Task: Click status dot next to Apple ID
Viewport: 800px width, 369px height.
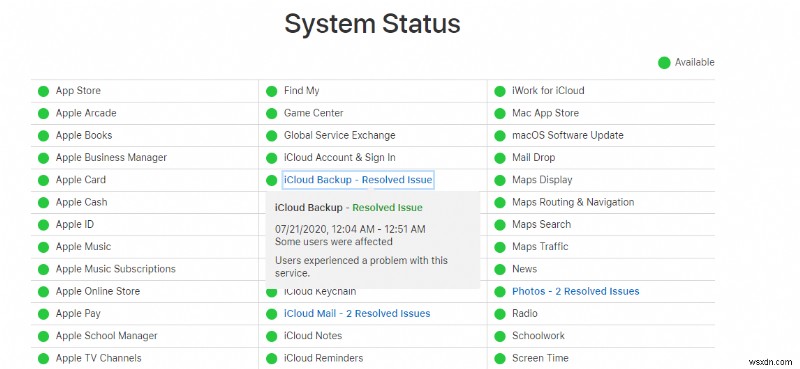Action: tap(43, 225)
